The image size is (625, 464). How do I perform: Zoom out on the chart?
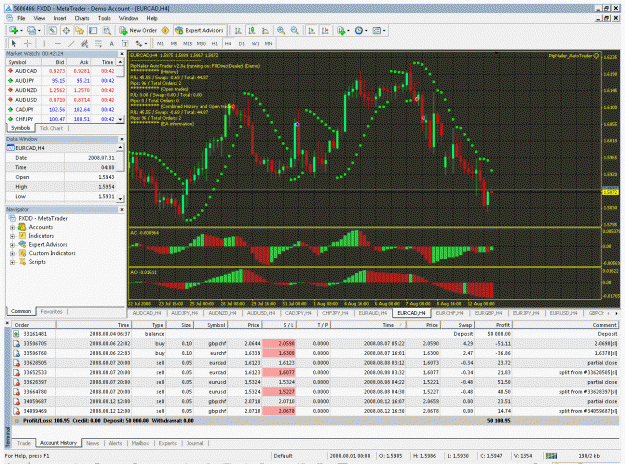tap(295, 30)
